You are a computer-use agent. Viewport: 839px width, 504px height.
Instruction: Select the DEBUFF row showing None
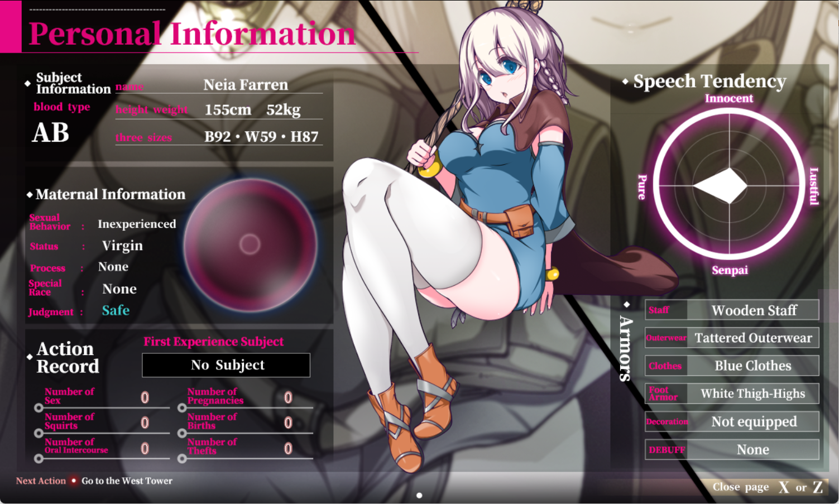(x=732, y=449)
